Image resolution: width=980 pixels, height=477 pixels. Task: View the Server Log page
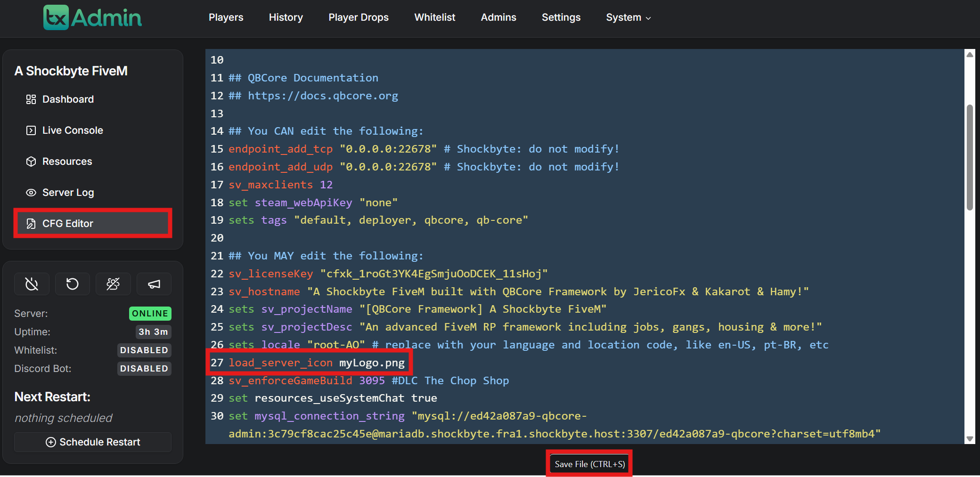tap(68, 193)
